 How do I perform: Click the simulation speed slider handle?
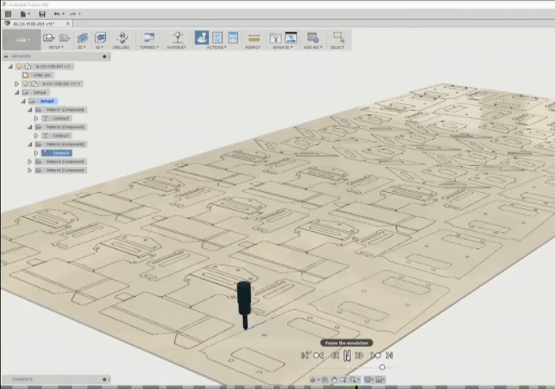(x=382, y=367)
